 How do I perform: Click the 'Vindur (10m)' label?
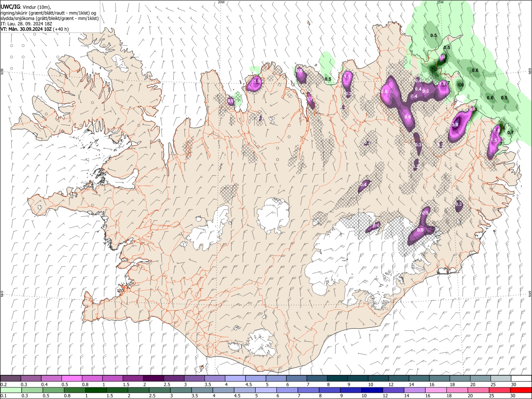point(36,7)
